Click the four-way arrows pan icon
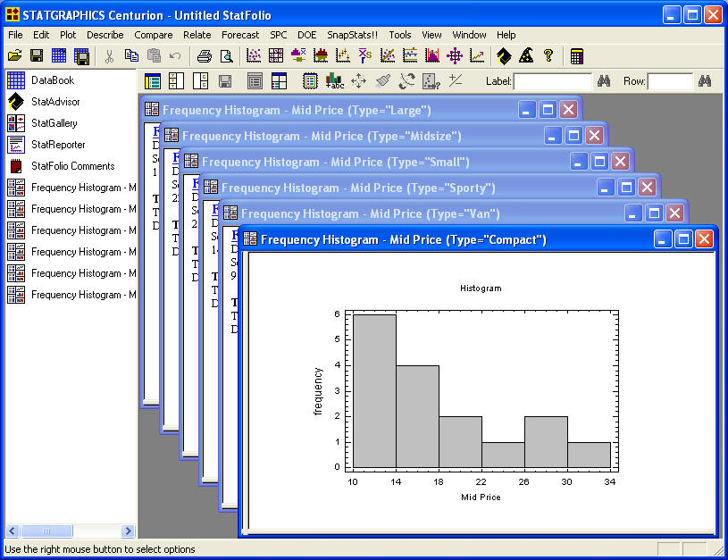The width and height of the screenshot is (728, 560). point(358,81)
